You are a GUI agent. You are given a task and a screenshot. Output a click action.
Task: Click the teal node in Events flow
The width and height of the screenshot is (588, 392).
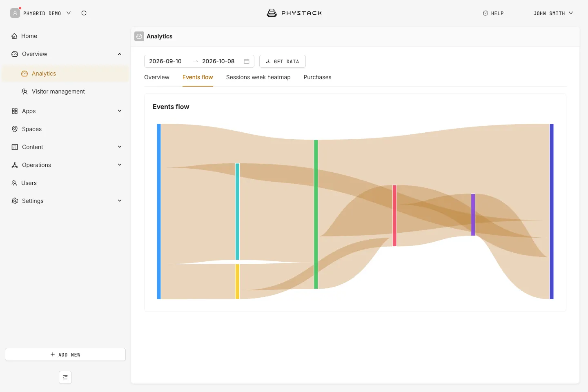pos(237,212)
